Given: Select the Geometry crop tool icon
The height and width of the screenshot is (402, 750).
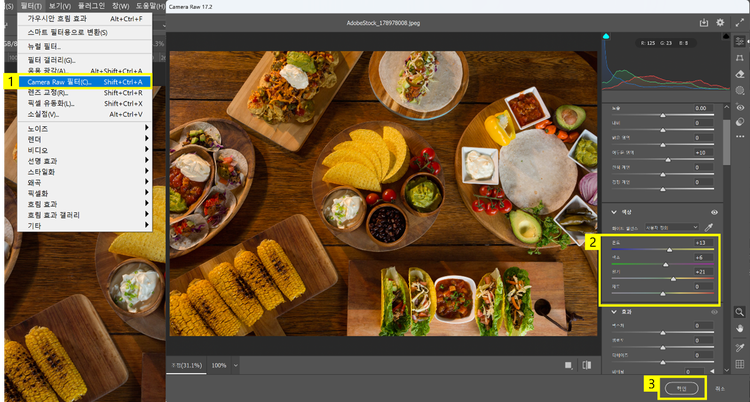Looking at the screenshot, I should coord(739,58).
